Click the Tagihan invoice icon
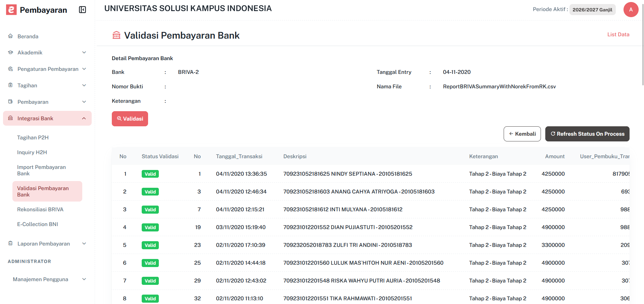The width and height of the screenshot is (644, 304). 10,85
